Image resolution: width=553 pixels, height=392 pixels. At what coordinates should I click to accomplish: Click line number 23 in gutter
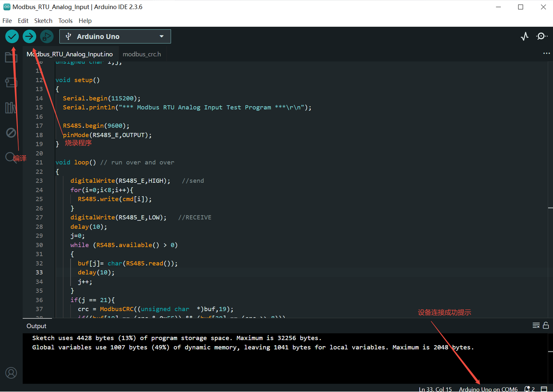coord(39,181)
